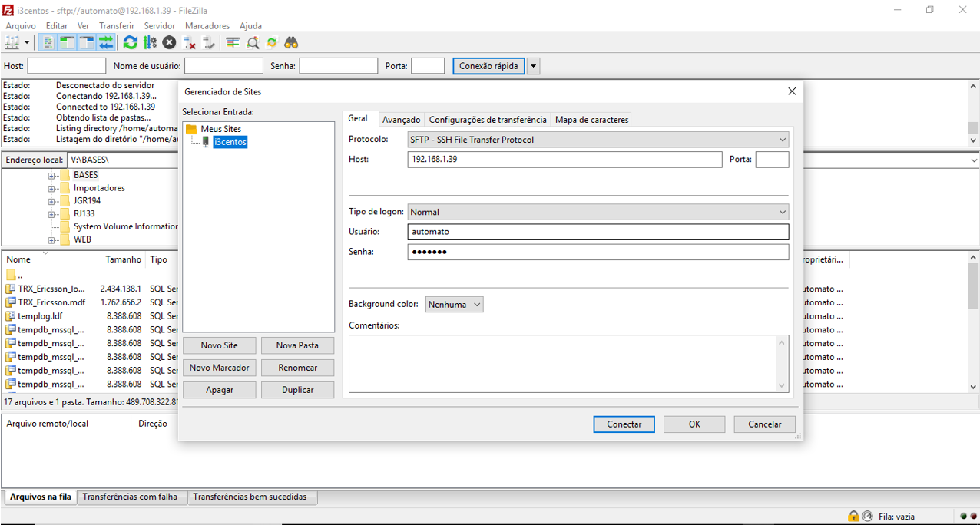Open the Ajuda menu
The width and height of the screenshot is (980, 525).
point(250,26)
